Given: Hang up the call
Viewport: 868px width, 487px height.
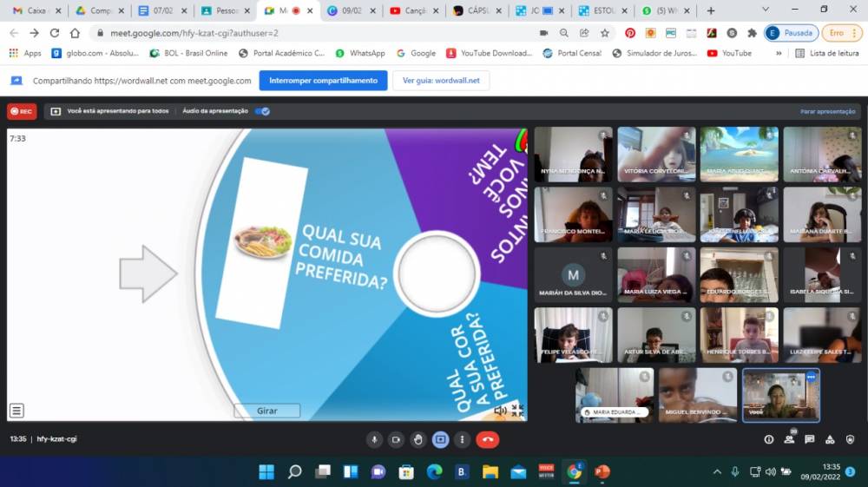Looking at the screenshot, I should [x=488, y=439].
